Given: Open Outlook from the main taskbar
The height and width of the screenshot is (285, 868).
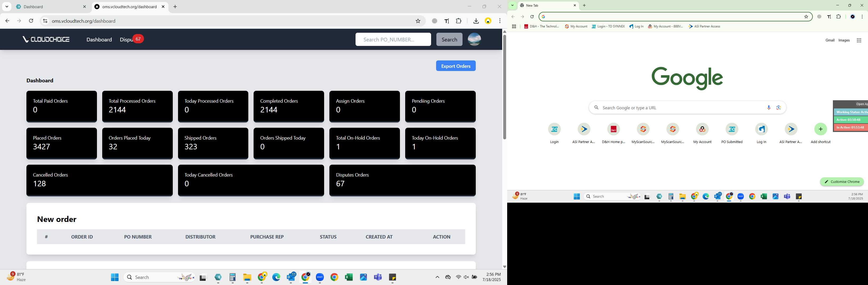Looking at the screenshot, I should [291, 277].
